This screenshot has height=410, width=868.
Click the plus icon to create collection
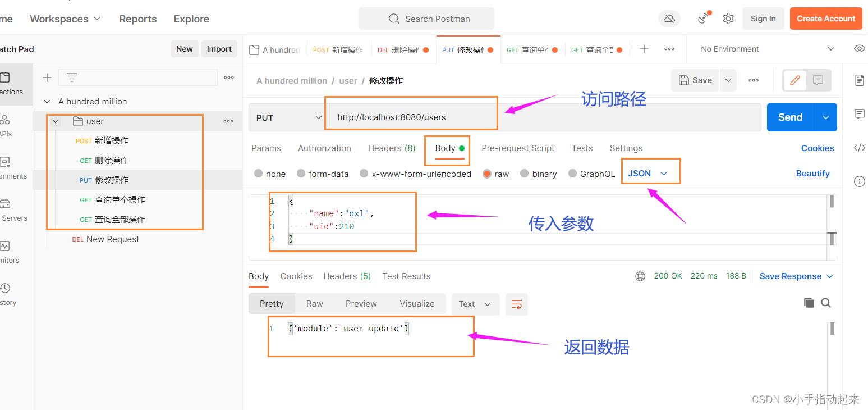(47, 78)
